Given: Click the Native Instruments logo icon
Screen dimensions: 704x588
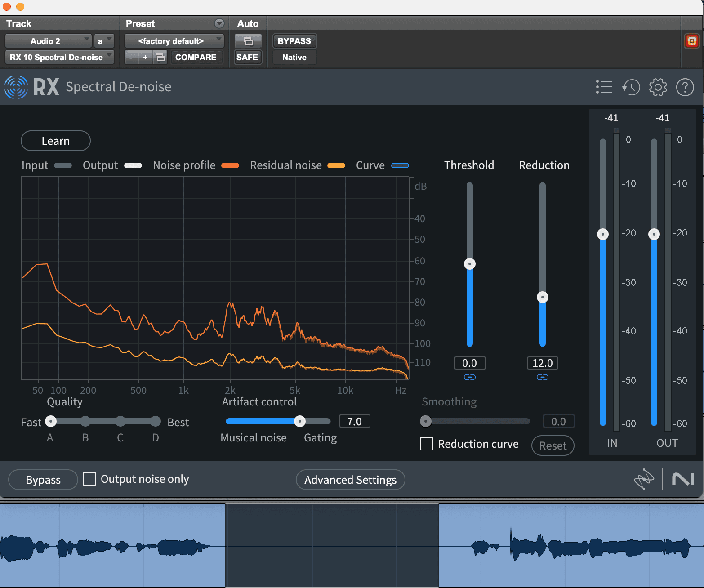Looking at the screenshot, I should point(683,479).
